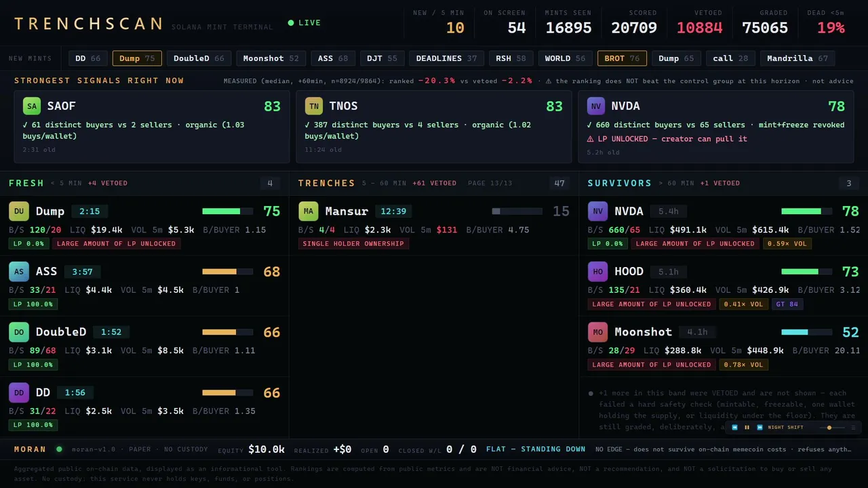This screenshot has width=868, height=488.
Task: Click the TRENCHSCAN logo title
Action: [x=89, y=24]
